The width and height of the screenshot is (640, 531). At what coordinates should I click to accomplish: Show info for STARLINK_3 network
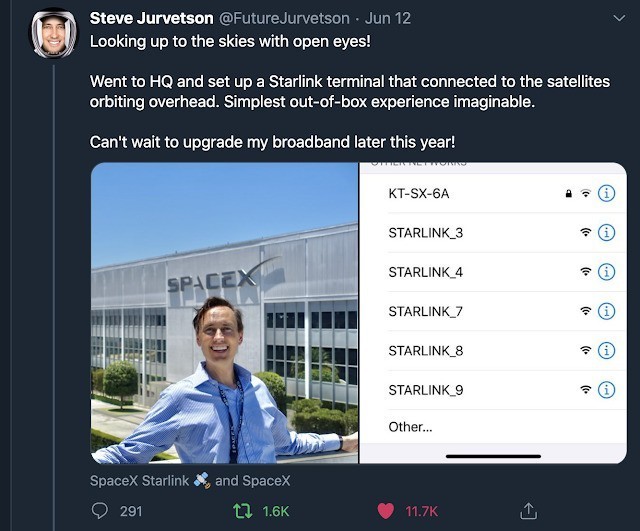point(606,233)
